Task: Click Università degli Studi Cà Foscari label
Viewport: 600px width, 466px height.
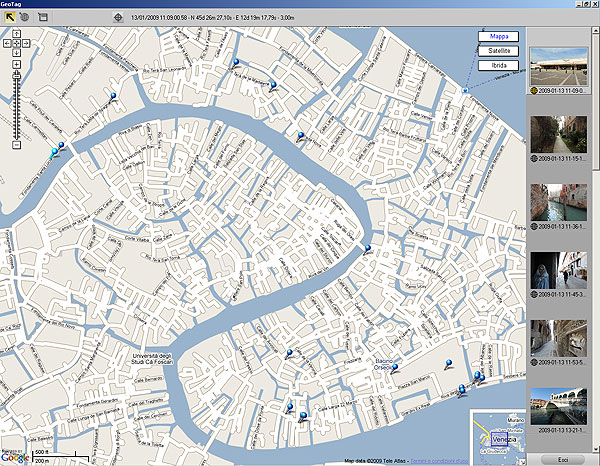Action: pyautogui.click(x=152, y=358)
